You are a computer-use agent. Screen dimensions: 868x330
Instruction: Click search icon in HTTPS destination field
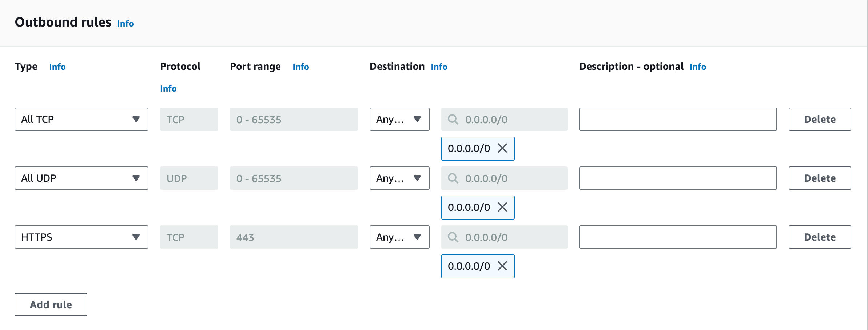coord(453,237)
